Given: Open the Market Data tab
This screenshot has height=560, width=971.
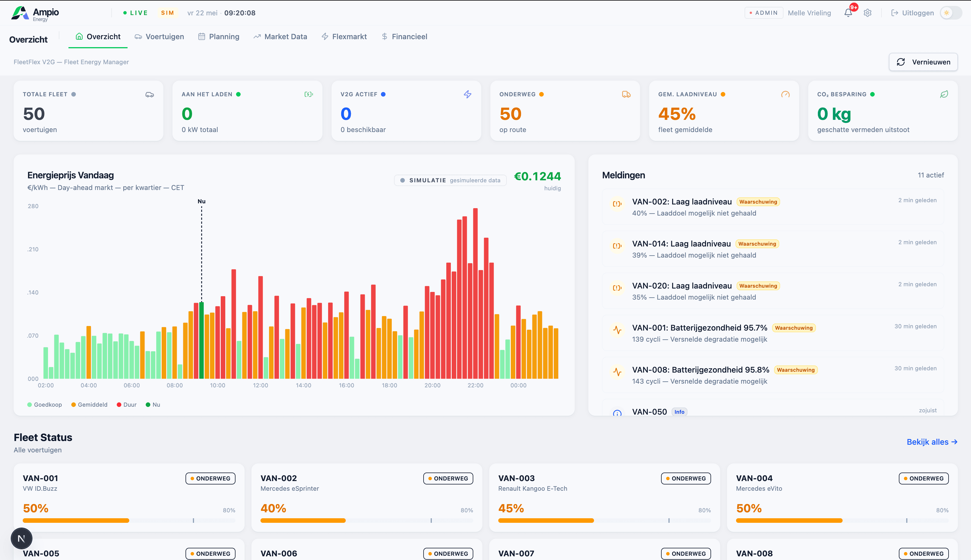Looking at the screenshot, I should point(280,37).
